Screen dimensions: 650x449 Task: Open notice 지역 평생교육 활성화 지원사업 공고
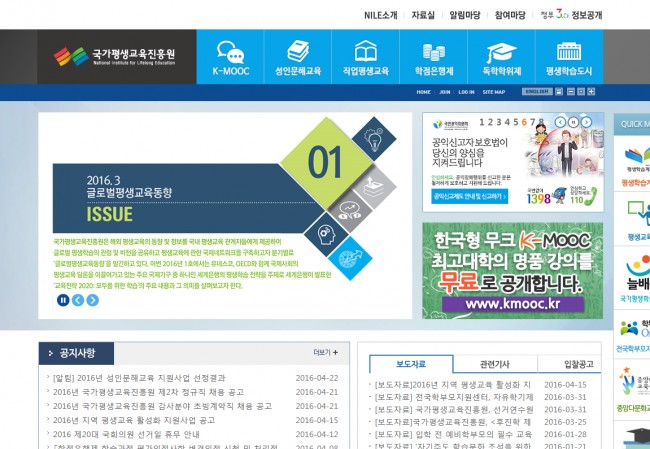[134, 420]
